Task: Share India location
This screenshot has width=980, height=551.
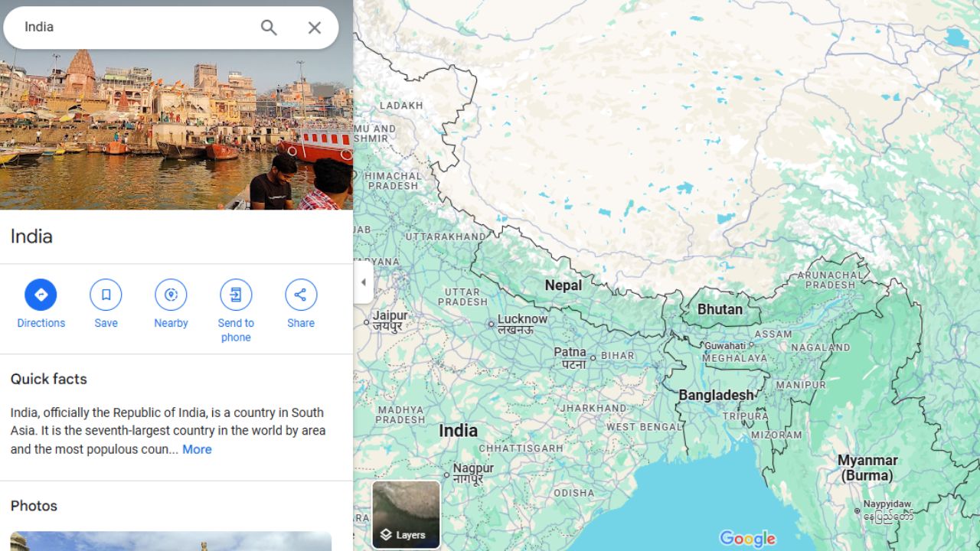Action: 301,295
